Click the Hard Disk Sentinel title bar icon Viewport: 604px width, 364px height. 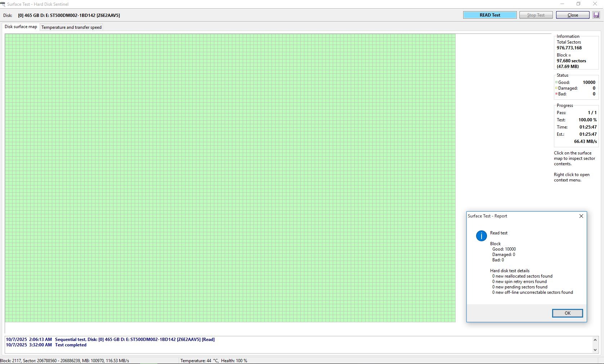pos(3,4)
